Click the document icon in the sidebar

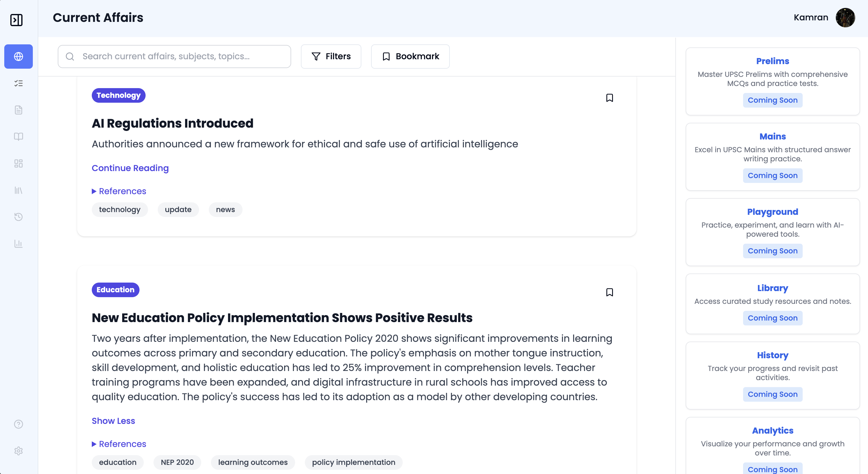tap(18, 110)
